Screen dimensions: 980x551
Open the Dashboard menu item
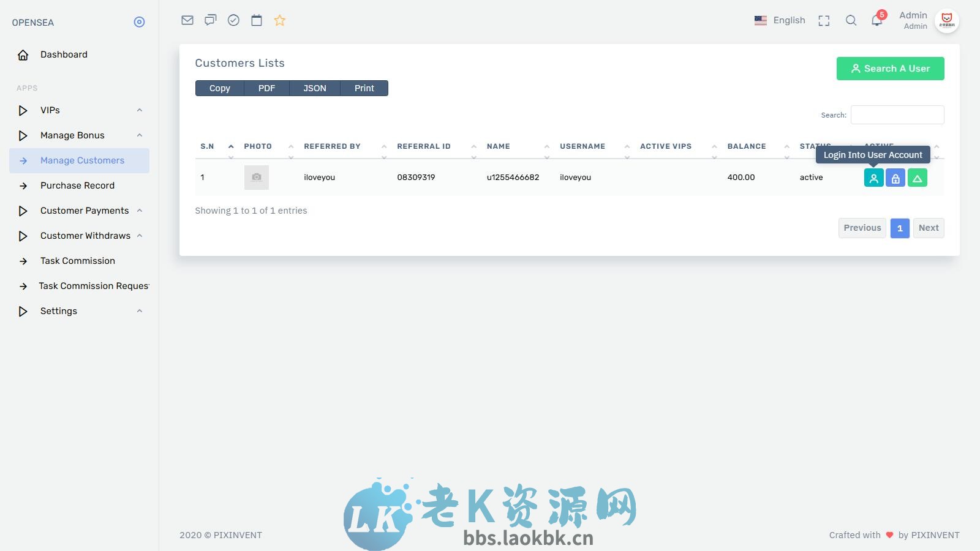click(x=64, y=54)
